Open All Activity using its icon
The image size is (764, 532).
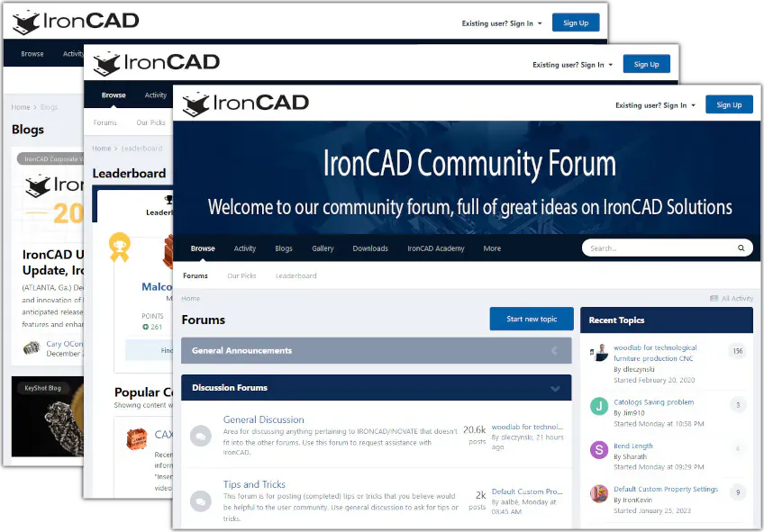click(715, 298)
